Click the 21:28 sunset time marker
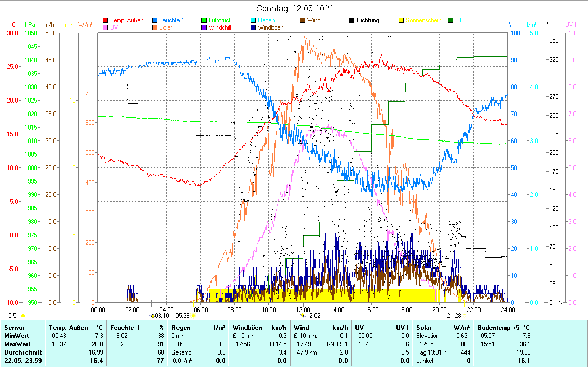 pyautogui.click(x=454, y=315)
